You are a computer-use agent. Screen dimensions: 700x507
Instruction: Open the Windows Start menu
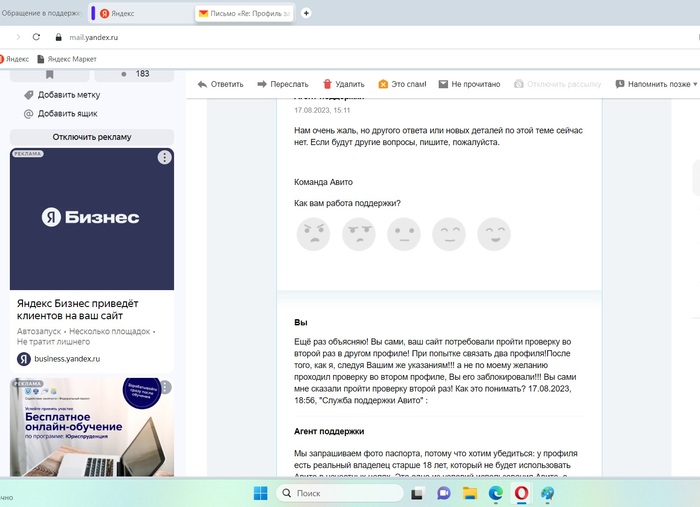pyautogui.click(x=260, y=493)
